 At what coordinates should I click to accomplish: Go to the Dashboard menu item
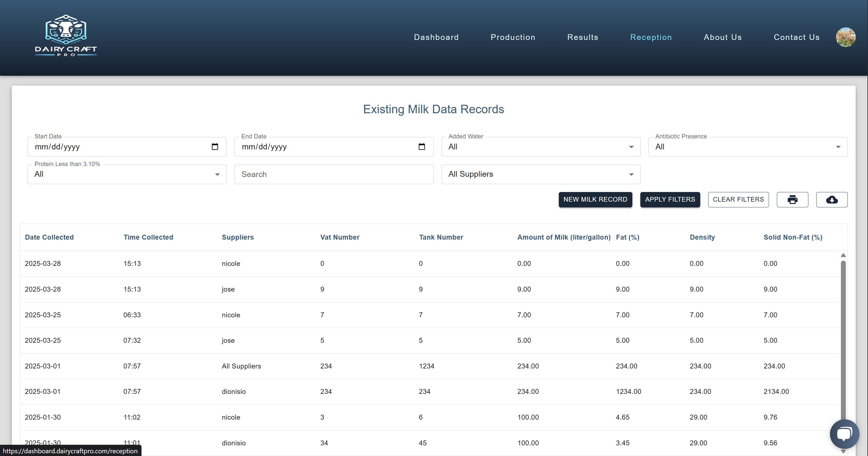(436, 37)
